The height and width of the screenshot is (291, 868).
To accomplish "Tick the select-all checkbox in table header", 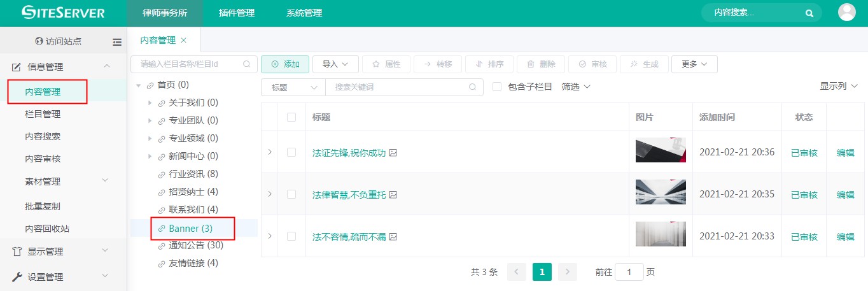I will pyautogui.click(x=291, y=117).
